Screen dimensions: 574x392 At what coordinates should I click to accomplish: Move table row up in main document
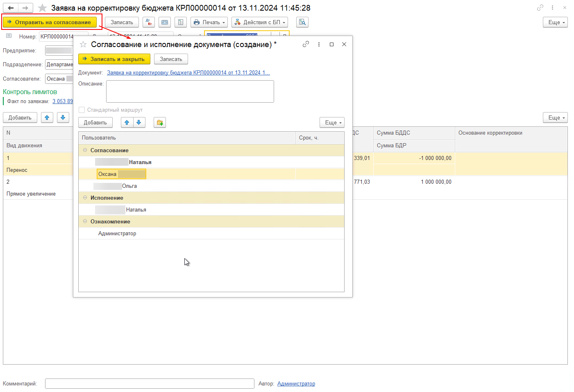47,117
